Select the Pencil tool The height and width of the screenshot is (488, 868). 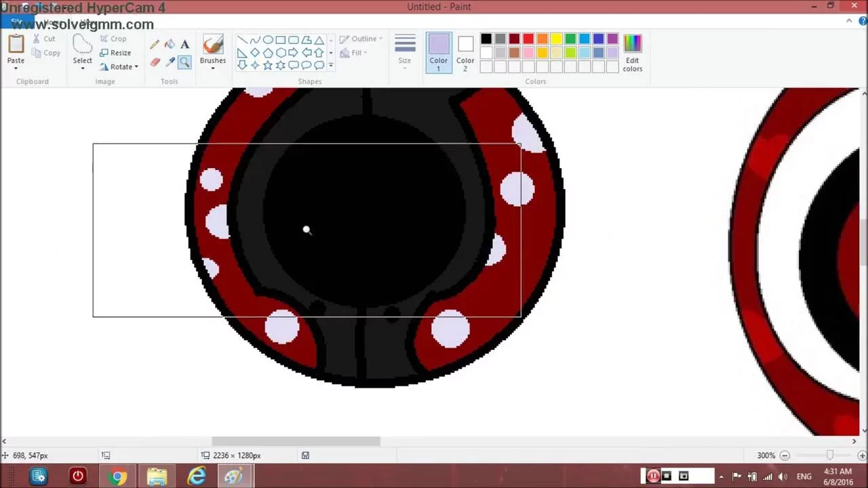point(155,44)
